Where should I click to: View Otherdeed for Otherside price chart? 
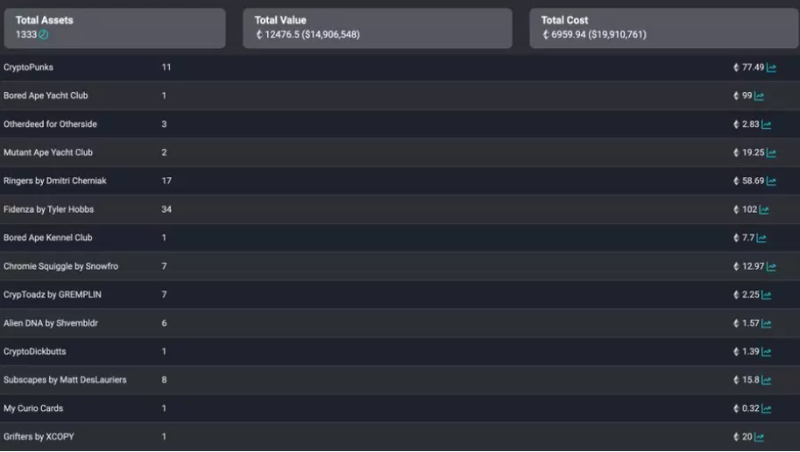coord(766,125)
